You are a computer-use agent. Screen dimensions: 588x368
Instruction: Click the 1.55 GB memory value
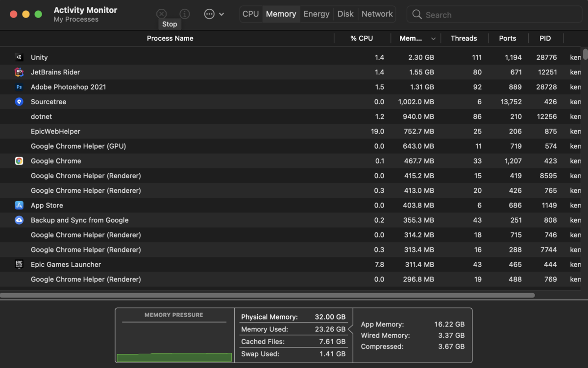421,72
